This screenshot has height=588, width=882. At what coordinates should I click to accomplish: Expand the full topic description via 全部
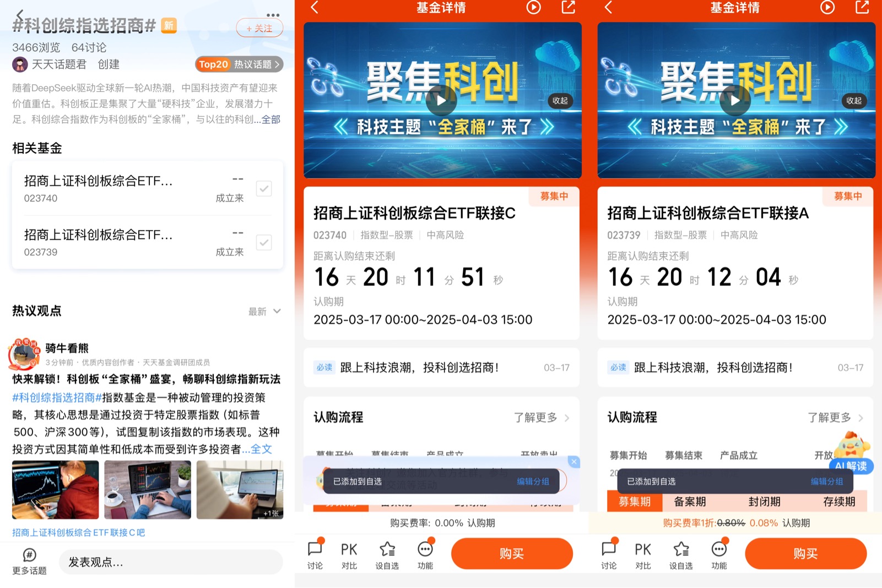click(x=271, y=119)
